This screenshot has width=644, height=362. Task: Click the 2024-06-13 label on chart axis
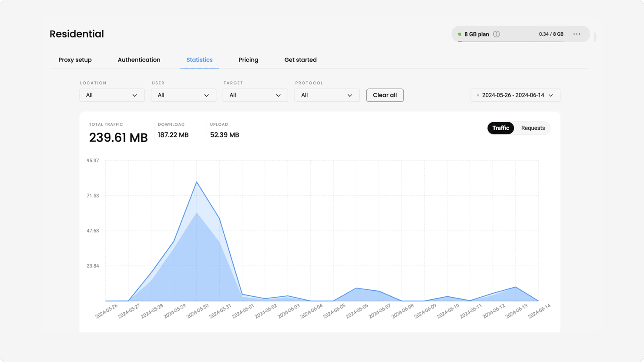click(x=517, y=311)
